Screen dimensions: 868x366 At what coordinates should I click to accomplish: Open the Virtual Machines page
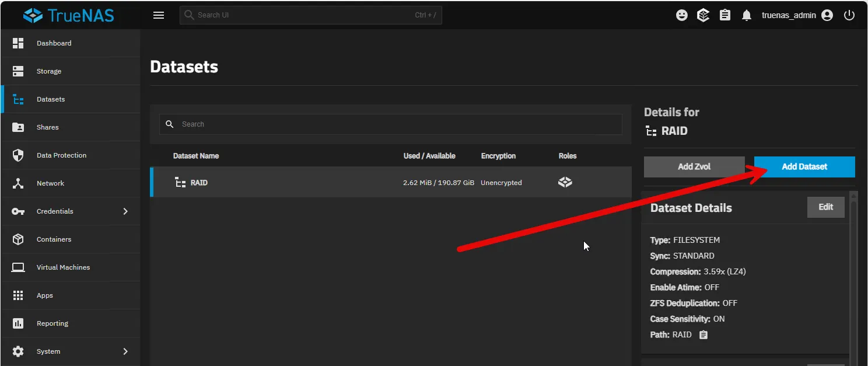point(63,267)
